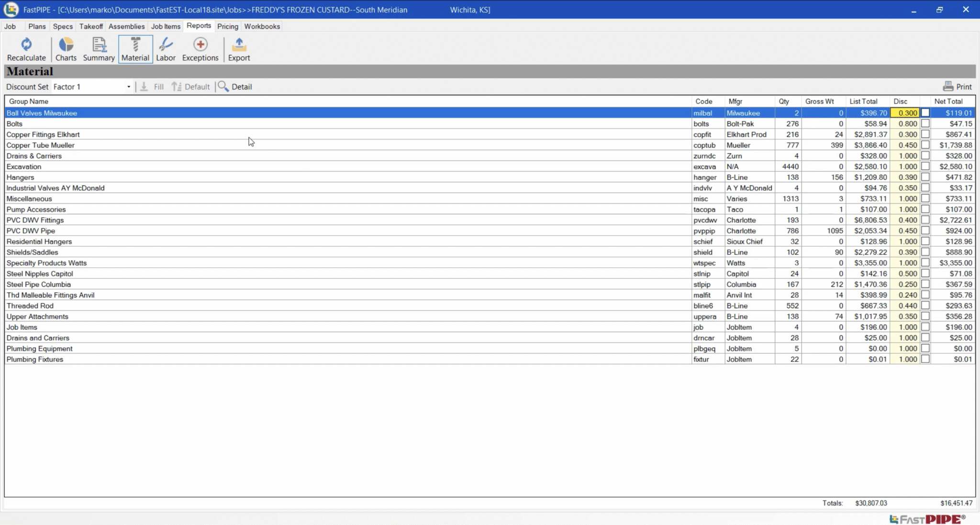980x525 pixels.
Task: Check the box in PVC DWV Pipe row
Action: (925, 230)
